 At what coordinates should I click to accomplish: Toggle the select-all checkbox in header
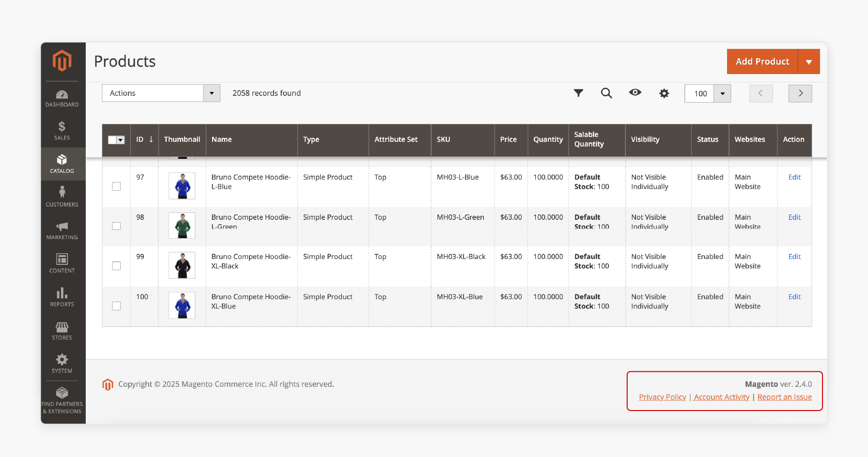tap(112, 140)
